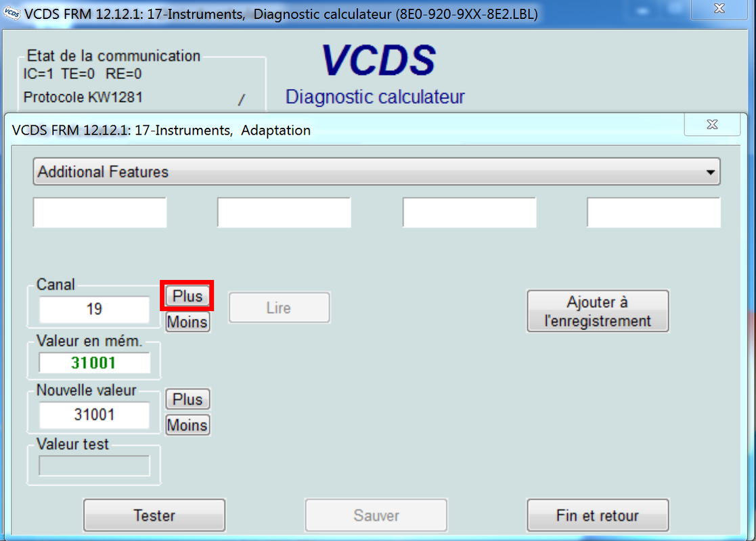Increment Nouvelle valeur using Plus
This screenshot has height=541, width=756.
click(x=187, y=400)
